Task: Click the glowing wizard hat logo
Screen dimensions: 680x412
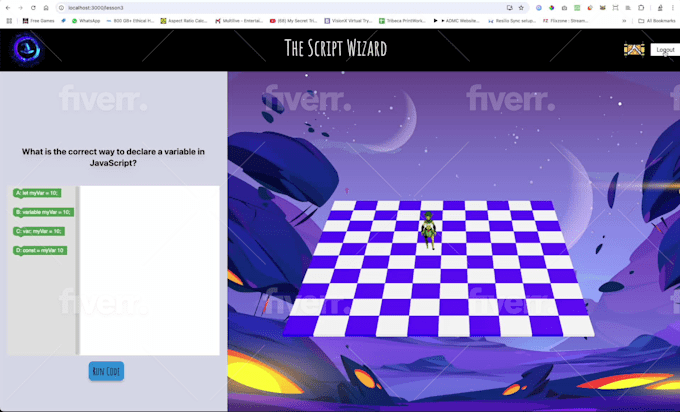Action: 26,50
